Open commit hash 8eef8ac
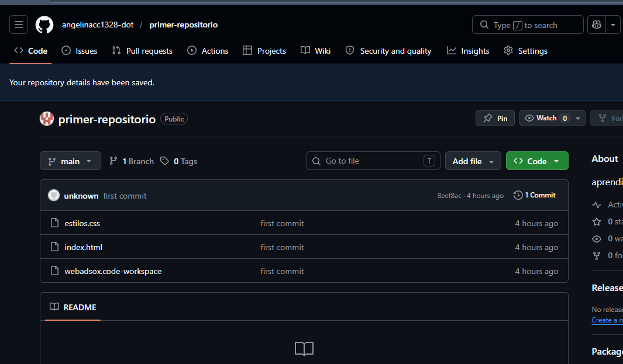 (449, 196)
